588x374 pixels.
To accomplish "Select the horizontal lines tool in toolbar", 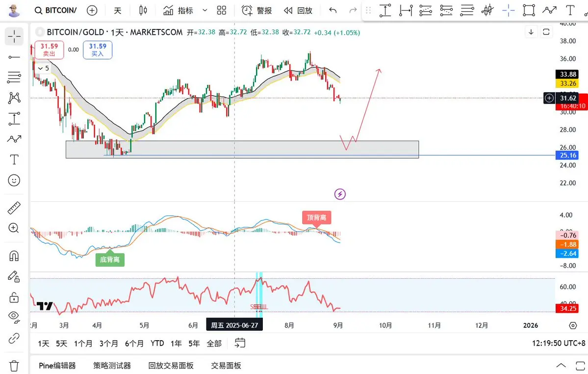I will (467, 10).
